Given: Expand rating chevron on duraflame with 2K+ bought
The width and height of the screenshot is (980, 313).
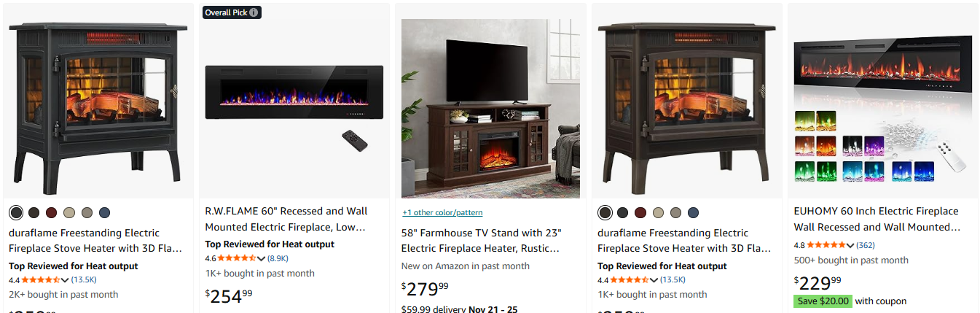Looking at the screenshot, I should 65,280.
